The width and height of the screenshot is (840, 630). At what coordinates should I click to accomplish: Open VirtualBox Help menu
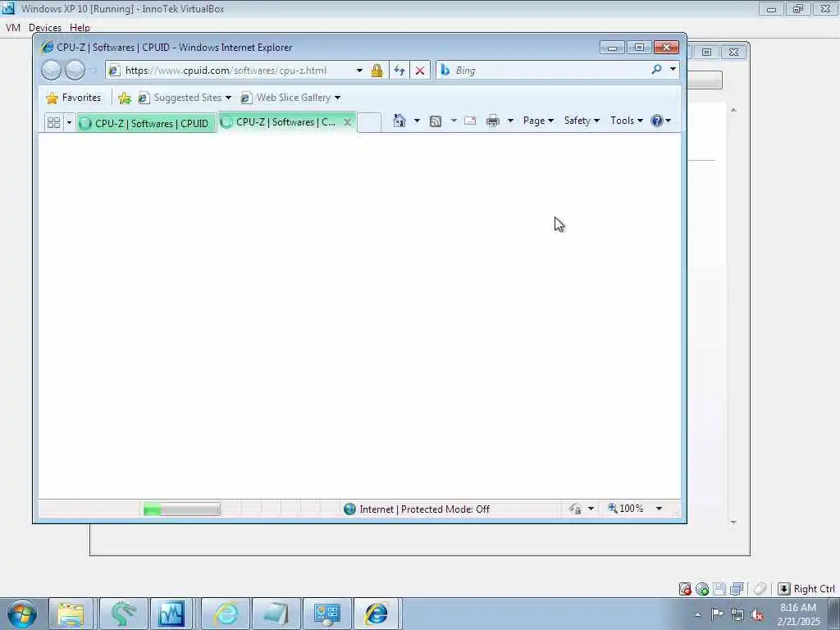coord(80,27)
